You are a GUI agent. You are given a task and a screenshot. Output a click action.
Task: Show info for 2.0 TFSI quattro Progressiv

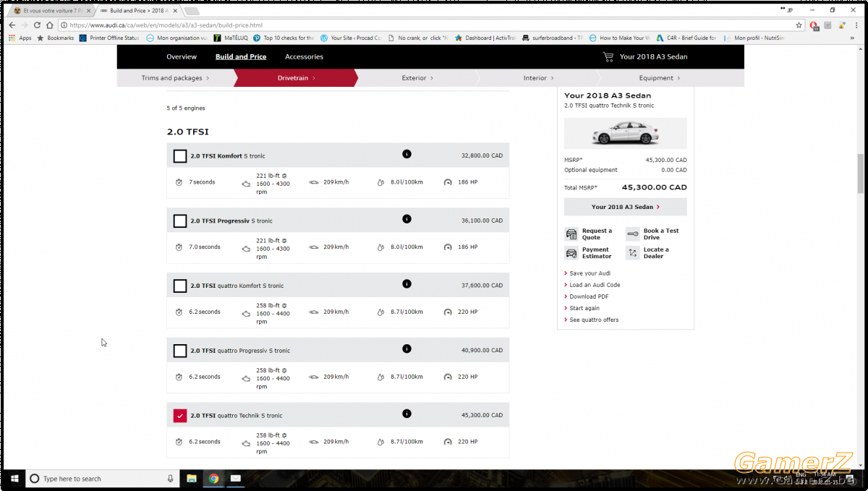coord(407,349)
